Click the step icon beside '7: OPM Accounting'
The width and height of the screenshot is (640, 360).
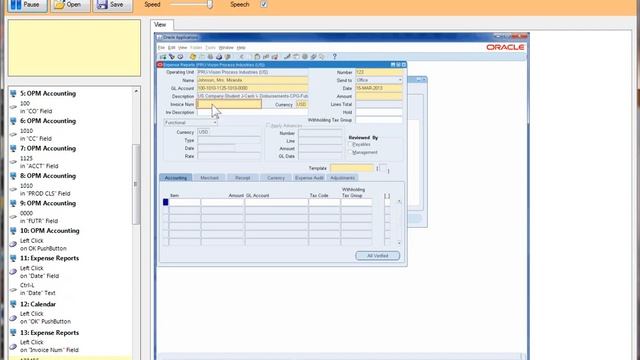(13, 148)
